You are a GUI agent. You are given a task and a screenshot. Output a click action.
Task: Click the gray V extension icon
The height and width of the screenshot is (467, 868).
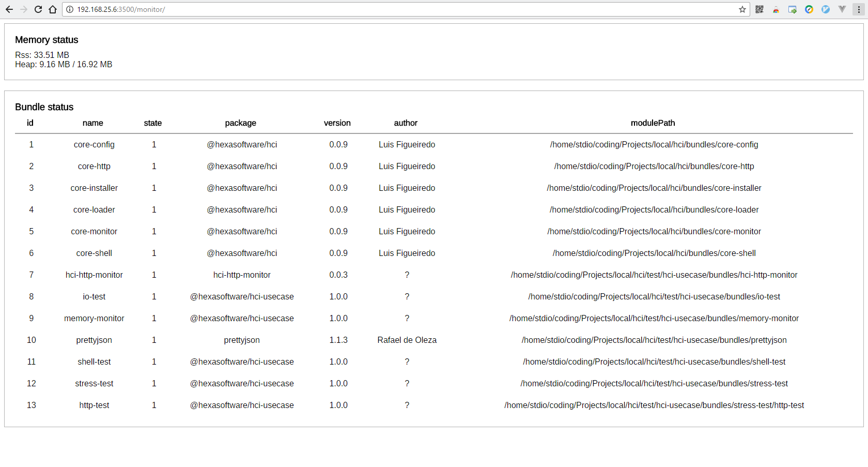coord(842,9)
